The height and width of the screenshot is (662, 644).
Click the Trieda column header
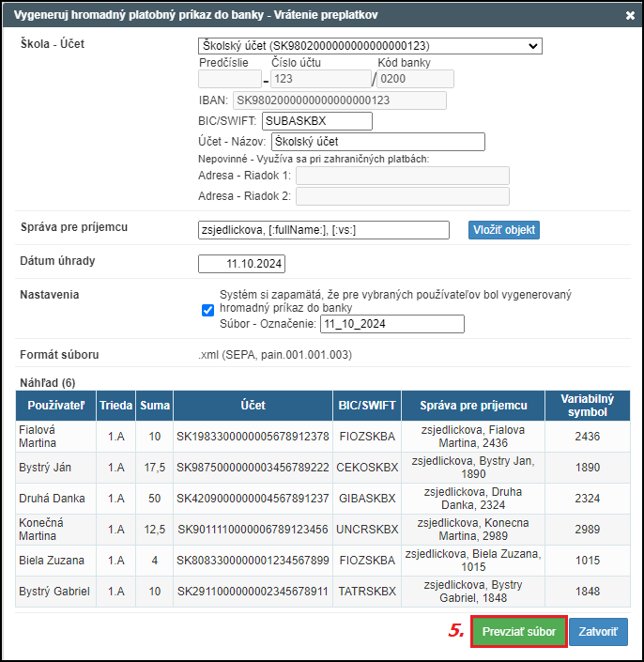tap(116, 406)
